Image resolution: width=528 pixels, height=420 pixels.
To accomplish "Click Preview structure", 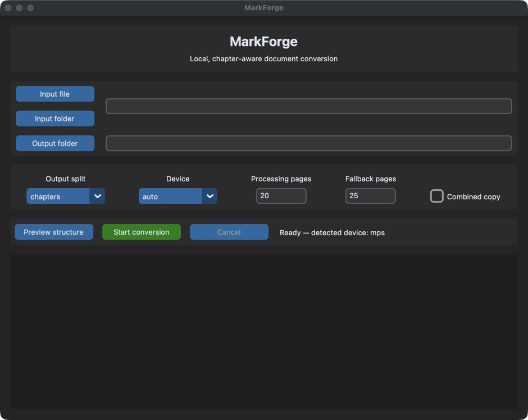I will (54, 232).
